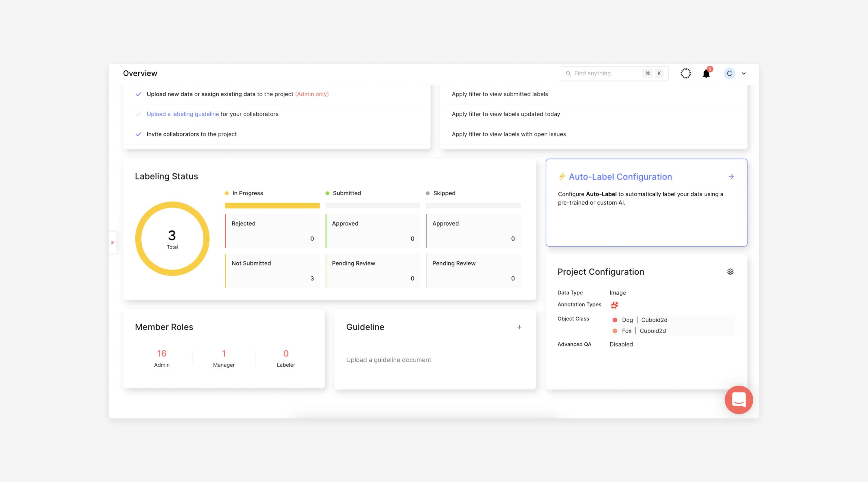
Task: Open the Auto-Label Configuration arrow
Action: tap(731, 177)
